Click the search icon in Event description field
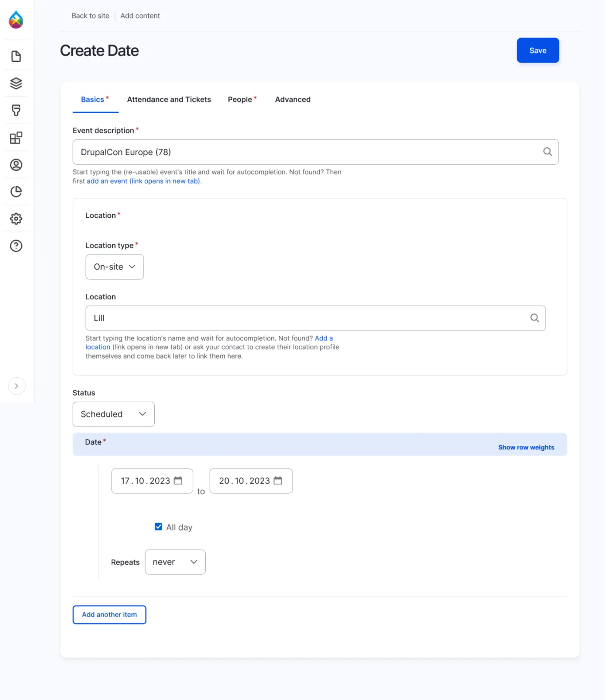This screenshot has height=700, width=605. click(x=548, y=152)
